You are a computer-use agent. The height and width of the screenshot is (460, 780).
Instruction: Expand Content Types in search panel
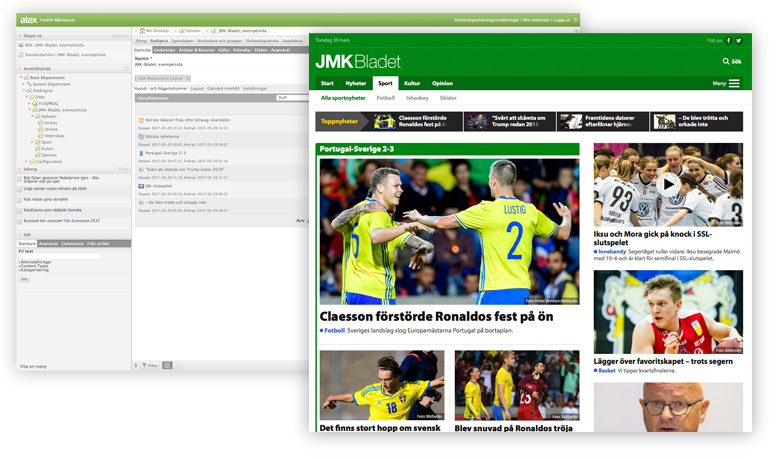[34, 266]
